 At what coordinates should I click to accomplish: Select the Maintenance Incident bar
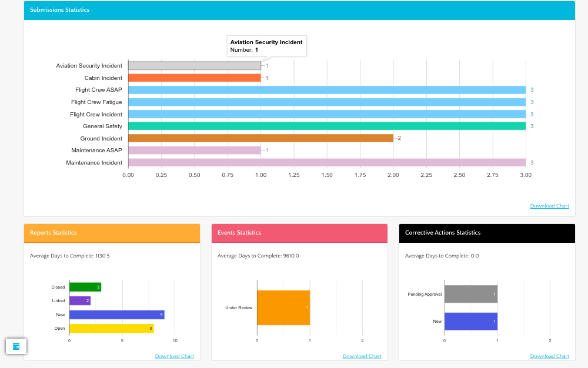327,163
